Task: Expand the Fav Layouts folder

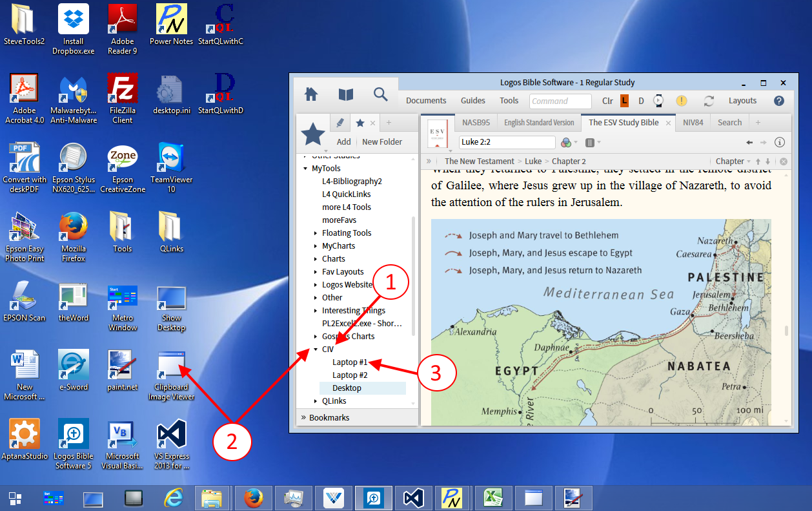Action: pyautogui.click(x=316, y=272)
